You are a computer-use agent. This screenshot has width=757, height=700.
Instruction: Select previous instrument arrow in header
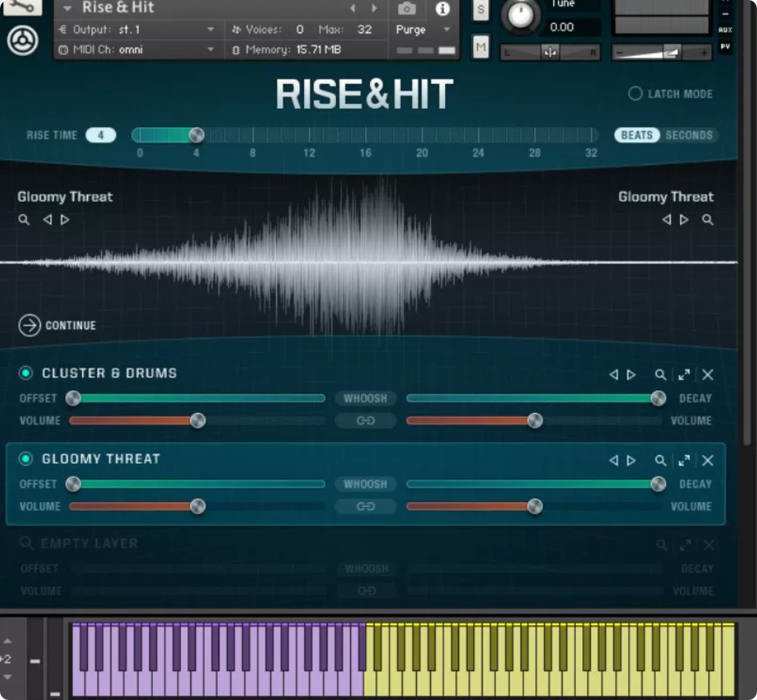(353, 8)
